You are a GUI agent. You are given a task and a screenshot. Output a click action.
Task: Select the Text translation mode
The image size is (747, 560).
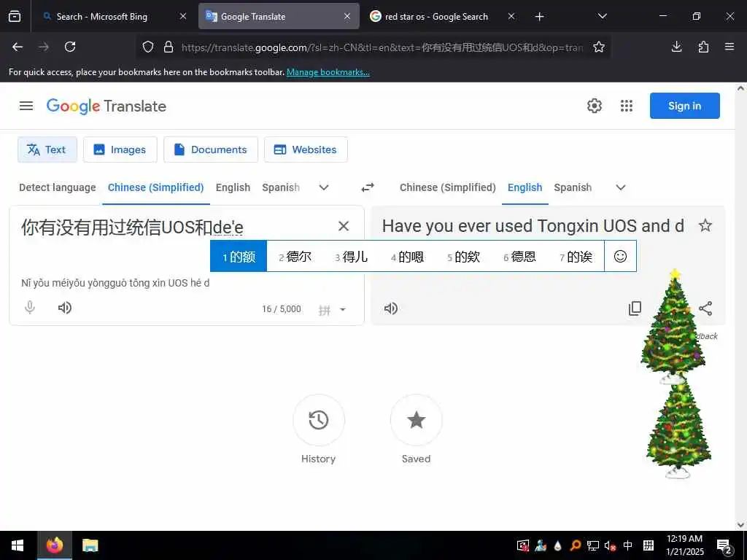click(47, 149)
